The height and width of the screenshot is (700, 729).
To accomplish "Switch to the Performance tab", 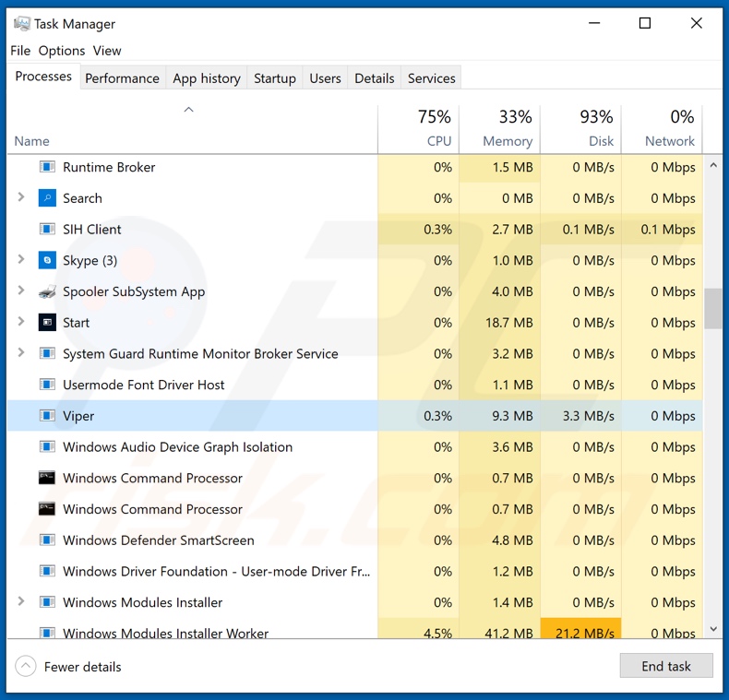I will 123,78.
